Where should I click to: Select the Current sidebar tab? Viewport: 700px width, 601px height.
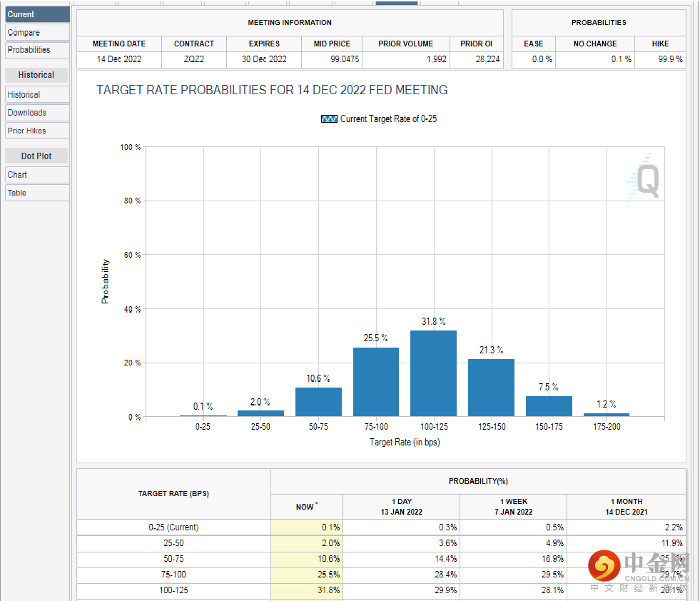[x=37, y=14]
